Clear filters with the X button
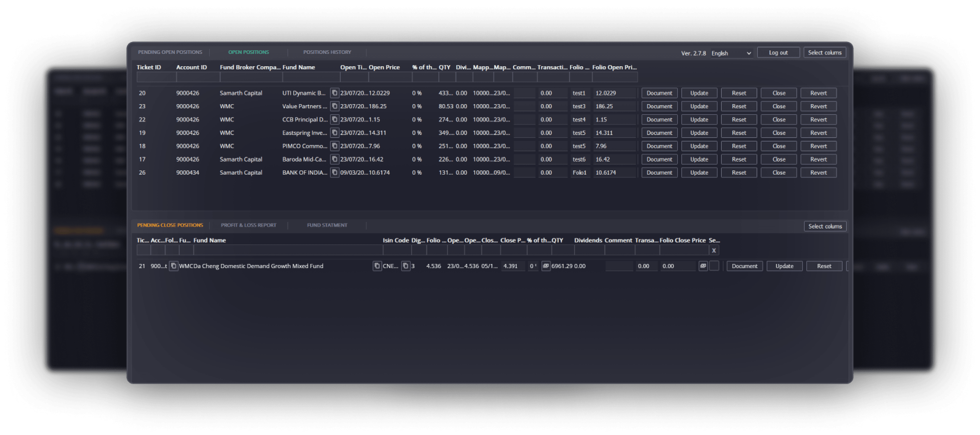 (714, 250)
